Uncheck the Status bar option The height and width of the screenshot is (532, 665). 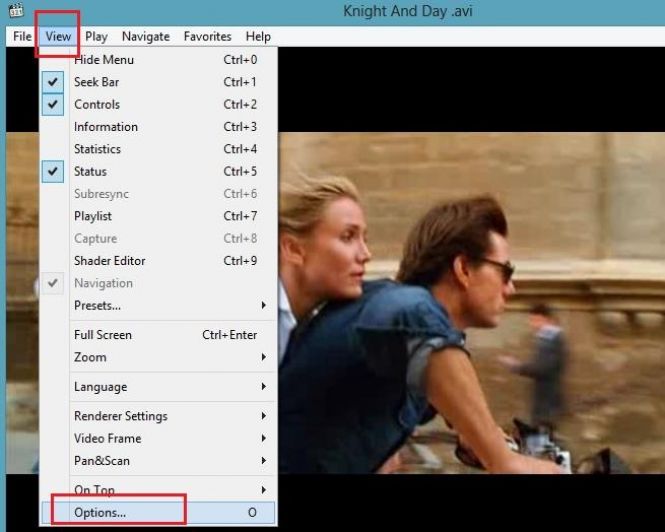158,171
